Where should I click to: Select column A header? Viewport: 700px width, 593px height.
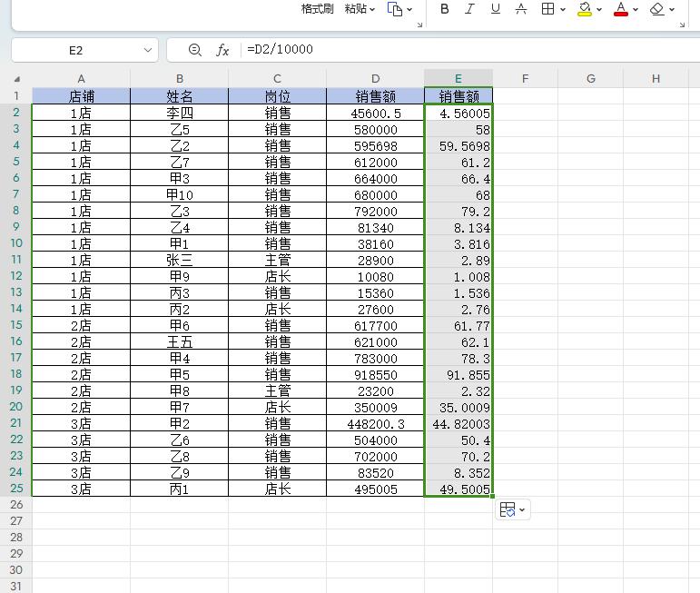81,79
